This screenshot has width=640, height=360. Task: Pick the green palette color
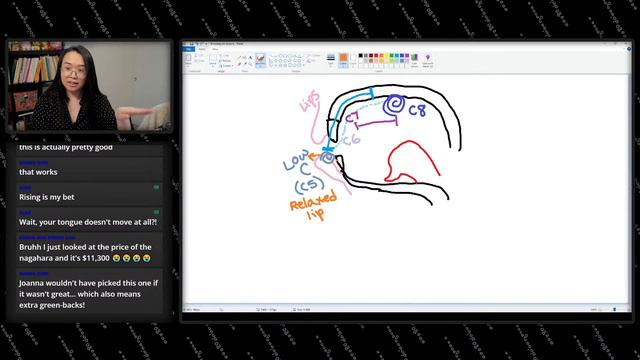391,56
